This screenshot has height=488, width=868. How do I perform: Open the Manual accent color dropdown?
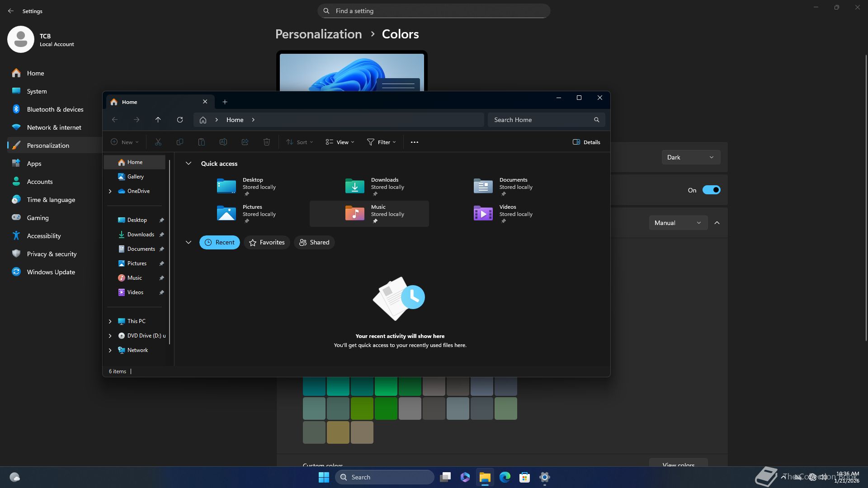678,223
